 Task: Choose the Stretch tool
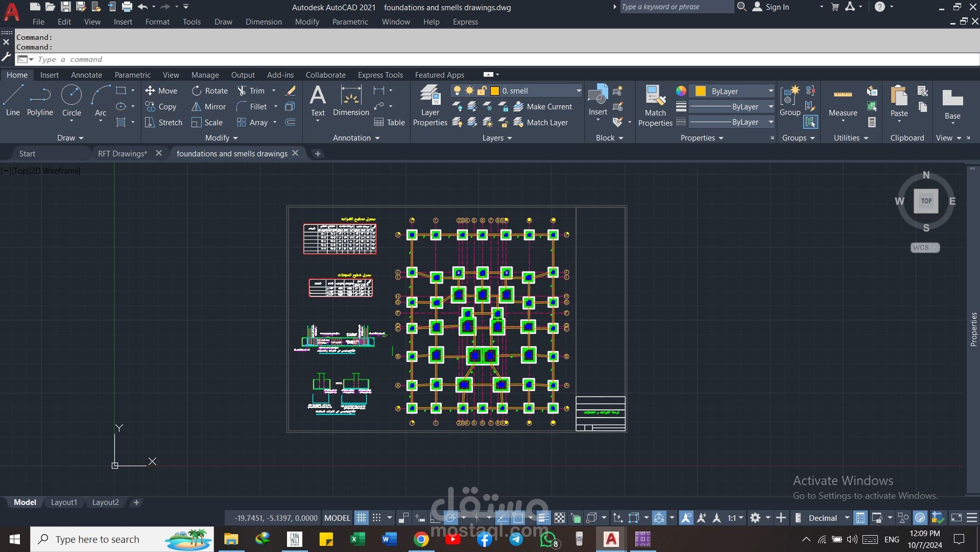pos(163,122)
